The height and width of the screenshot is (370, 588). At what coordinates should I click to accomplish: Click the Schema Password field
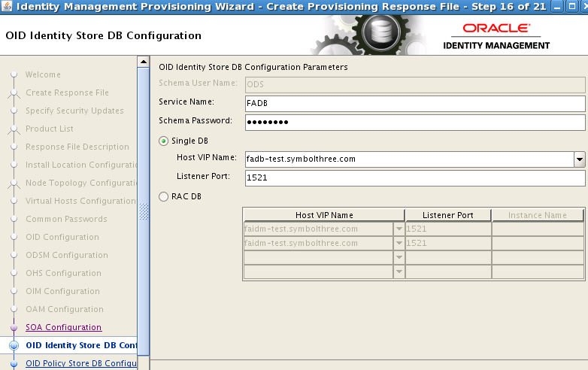[414, 123]
